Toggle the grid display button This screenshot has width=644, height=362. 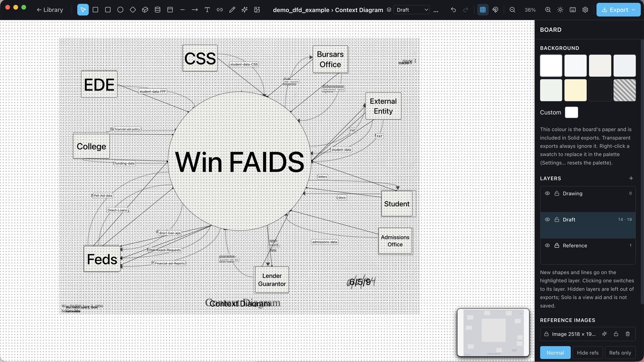point(483,10)
